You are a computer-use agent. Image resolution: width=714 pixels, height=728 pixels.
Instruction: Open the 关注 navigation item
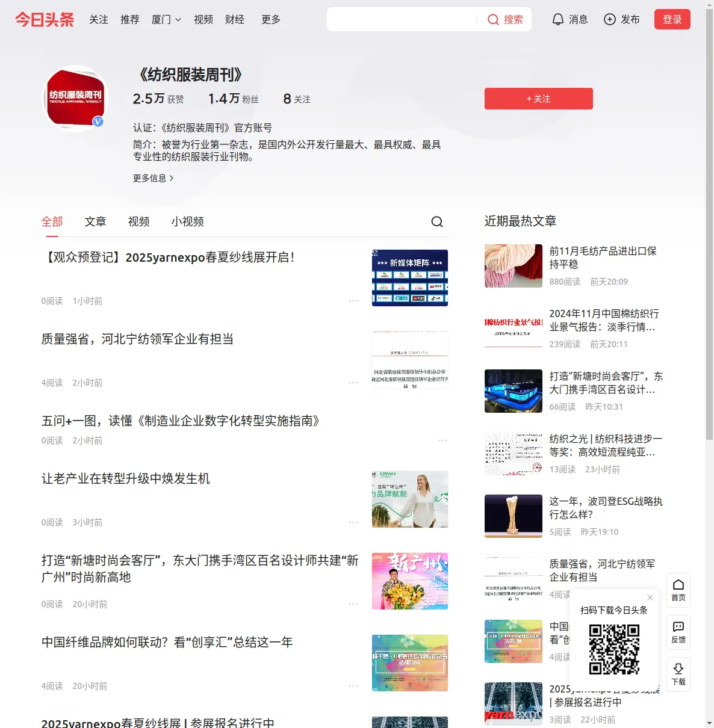click(99, 19)
